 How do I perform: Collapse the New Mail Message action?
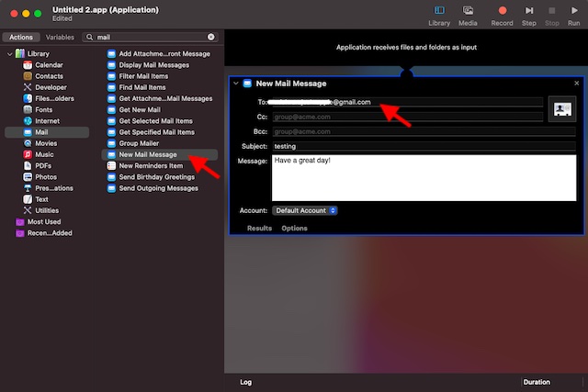236,84
